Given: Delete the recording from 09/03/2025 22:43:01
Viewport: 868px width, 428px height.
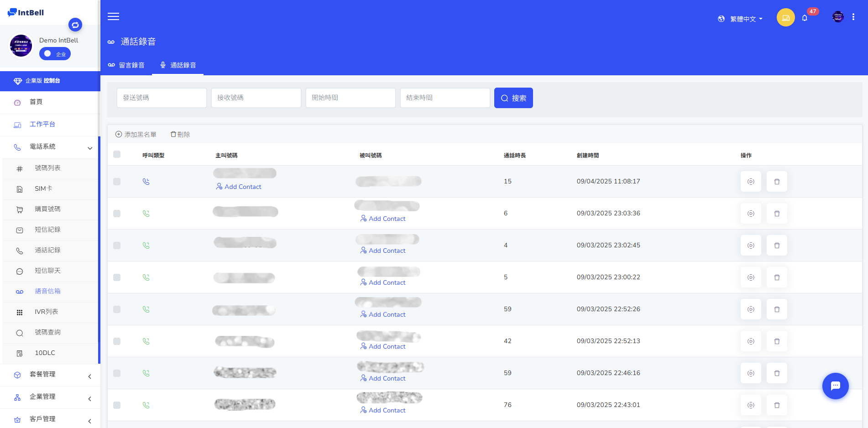Looking at the screenshot, I should (x=777, y=405).
